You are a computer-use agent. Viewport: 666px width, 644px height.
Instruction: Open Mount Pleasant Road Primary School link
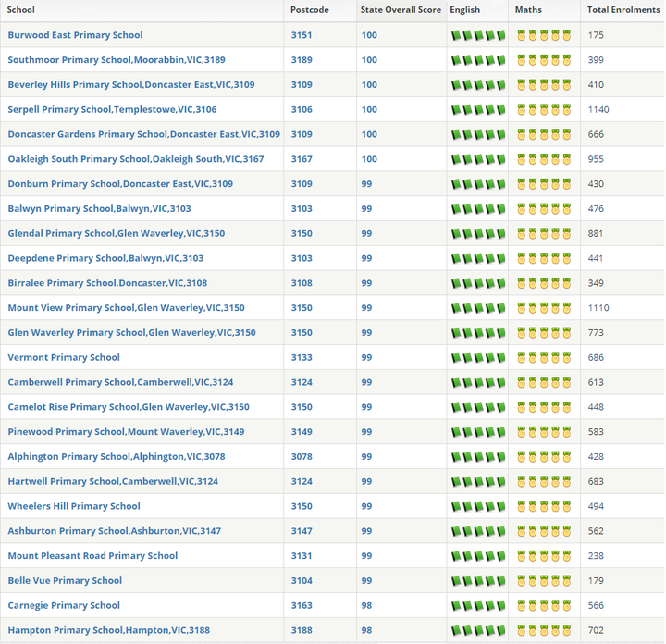pos(92,555)
